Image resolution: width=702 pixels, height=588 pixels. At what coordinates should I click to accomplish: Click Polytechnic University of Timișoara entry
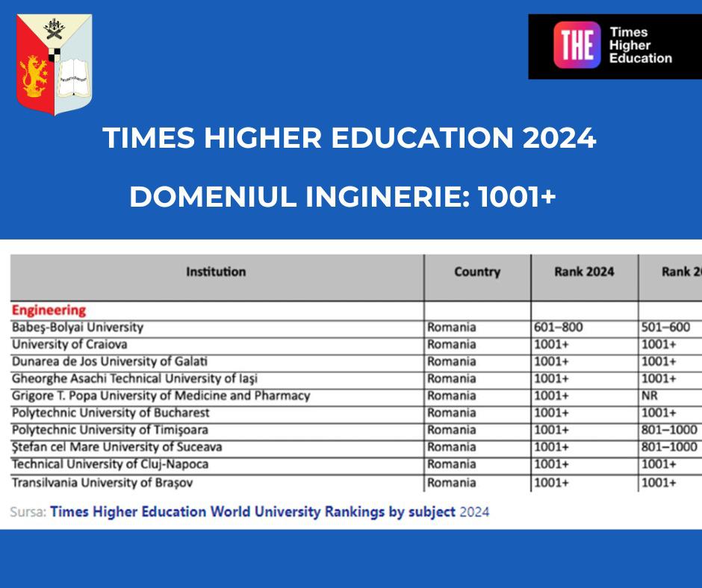tap(110, 431)
